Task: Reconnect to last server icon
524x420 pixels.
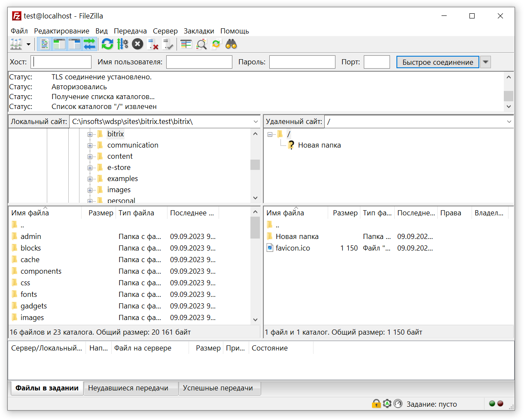Action: pos(168,44)
